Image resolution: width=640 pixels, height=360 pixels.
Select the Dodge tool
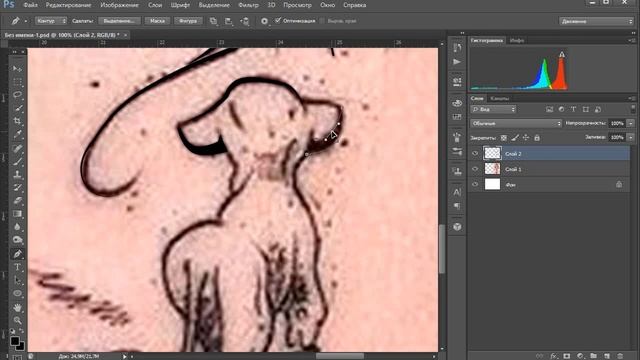17,240
